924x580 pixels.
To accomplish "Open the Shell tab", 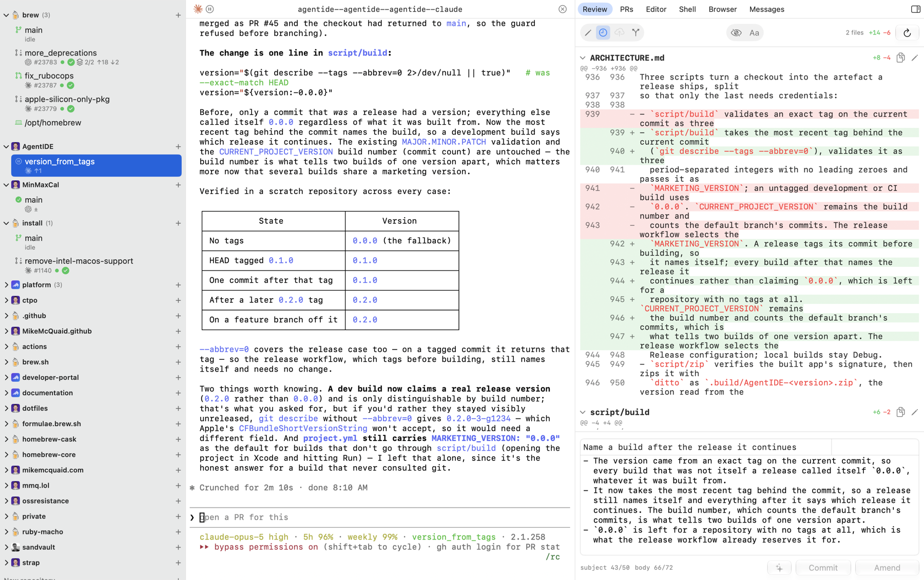I will pyautogui.click(x=687, y=9).
